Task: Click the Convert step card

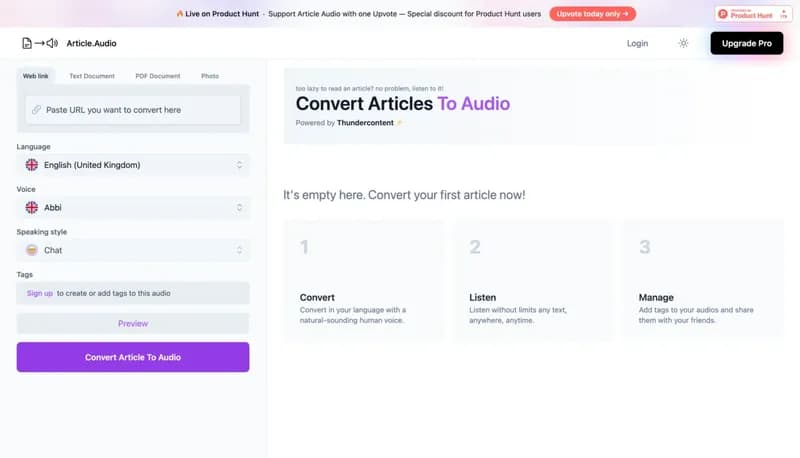Action: click(364, 281)
